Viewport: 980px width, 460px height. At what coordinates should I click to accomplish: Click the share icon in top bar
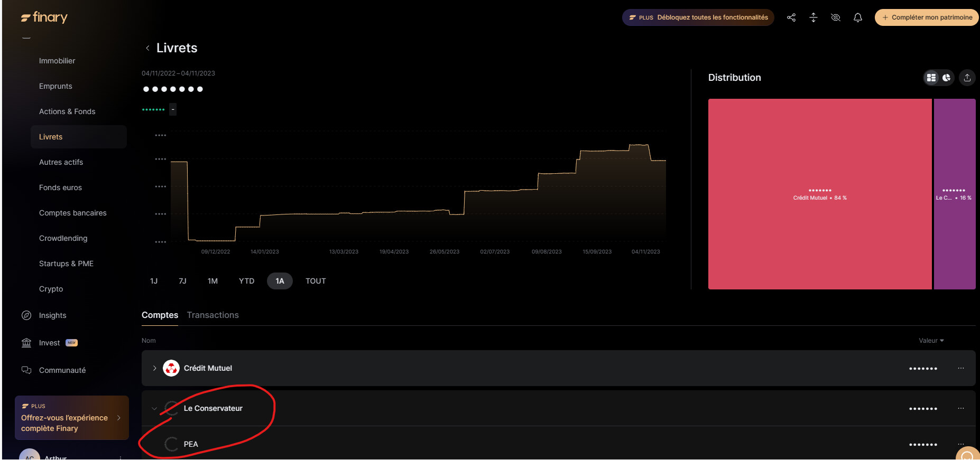(x=791, y=17)
